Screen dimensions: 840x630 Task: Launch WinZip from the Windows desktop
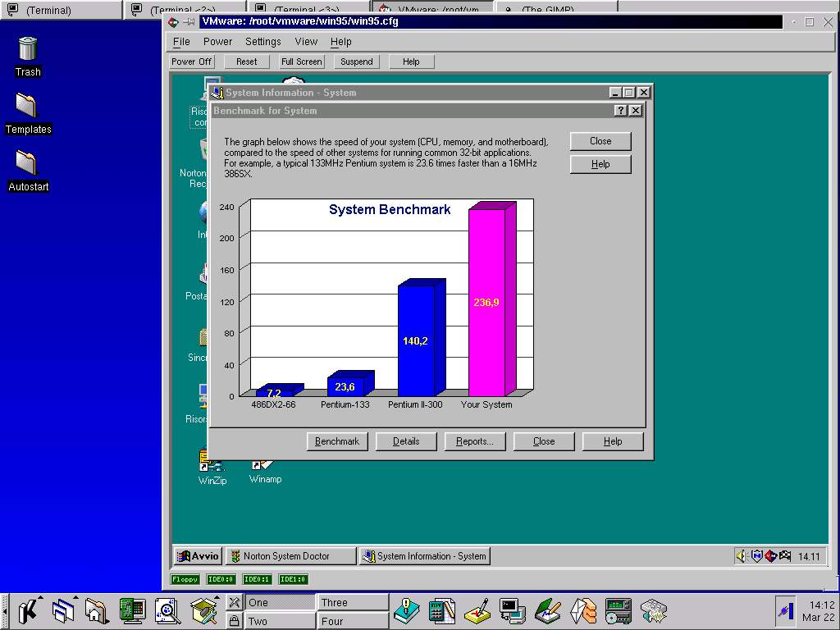pyautogui.click(x=212, y=461)
